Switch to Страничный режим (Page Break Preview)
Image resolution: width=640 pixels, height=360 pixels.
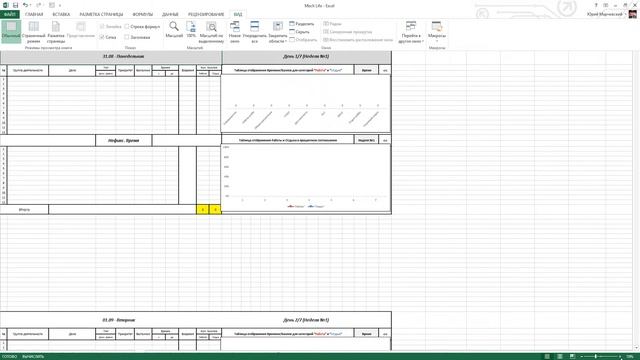tap(33, 32)
